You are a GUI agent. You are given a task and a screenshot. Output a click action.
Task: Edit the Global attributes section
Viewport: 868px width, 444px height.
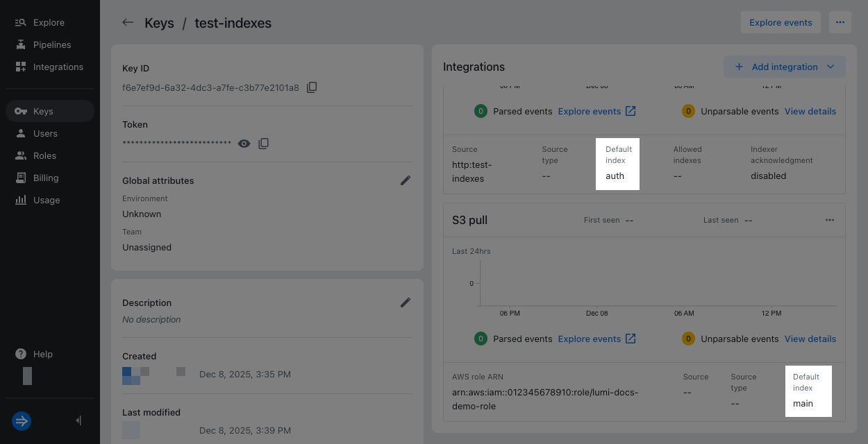[x=406, y=180]
